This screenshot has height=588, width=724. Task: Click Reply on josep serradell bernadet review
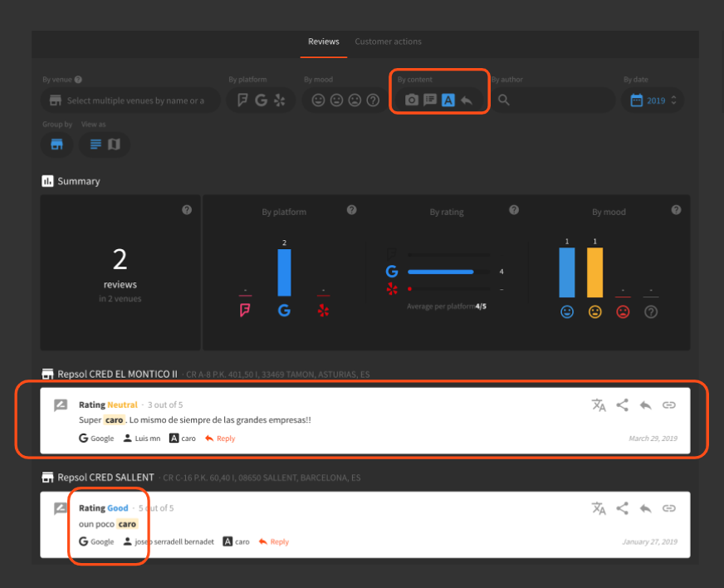tap(274, 541)
